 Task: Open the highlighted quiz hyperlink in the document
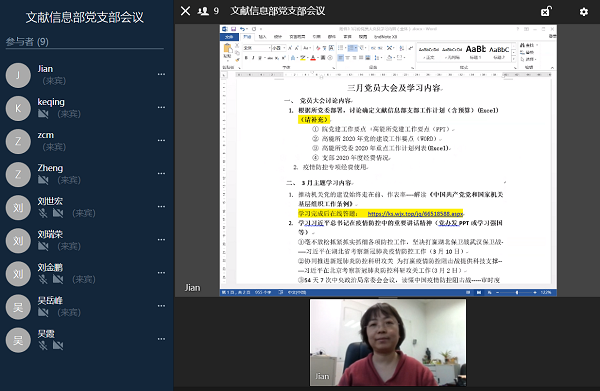point(415,213)
